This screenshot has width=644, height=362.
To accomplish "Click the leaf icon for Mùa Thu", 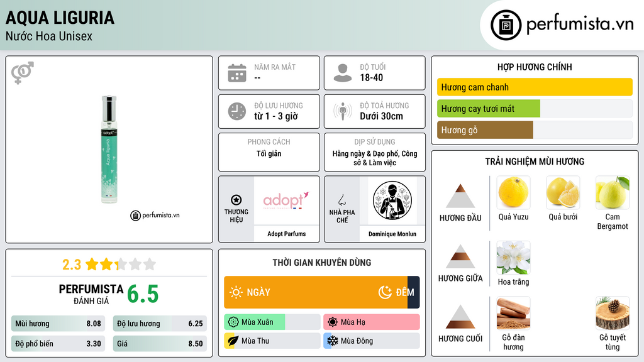I will pyautogui.click(x=233, y=341).
